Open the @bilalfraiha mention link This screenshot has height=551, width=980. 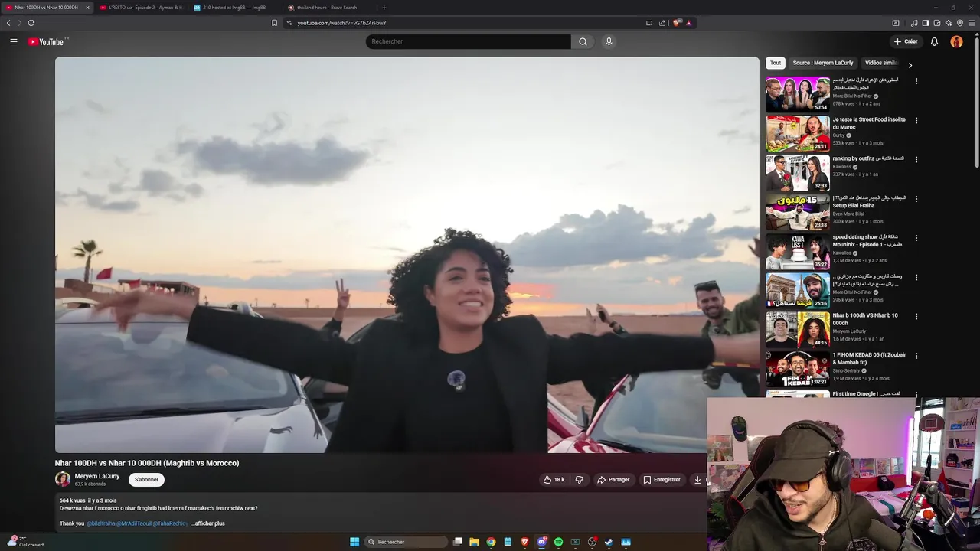100,523
